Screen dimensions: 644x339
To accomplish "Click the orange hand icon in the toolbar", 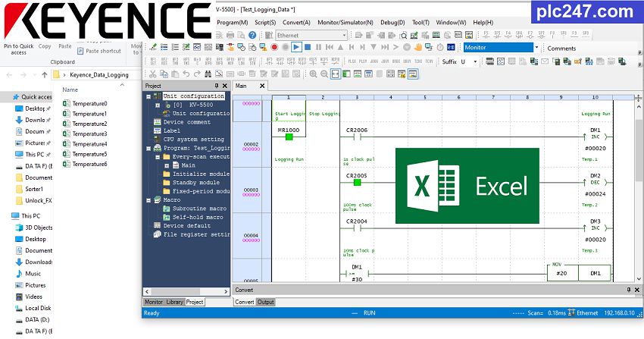I will (418, 47).
